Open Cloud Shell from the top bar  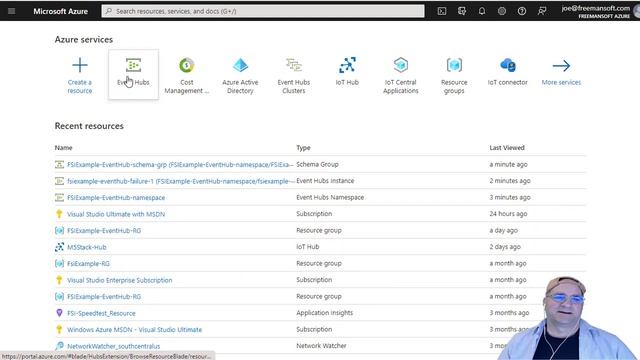442,11
